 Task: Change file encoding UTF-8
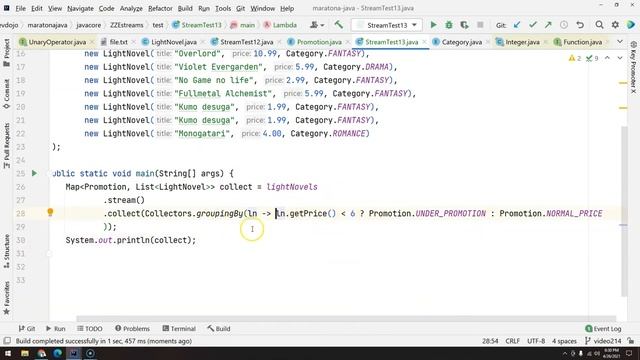[x=536, y=341]
